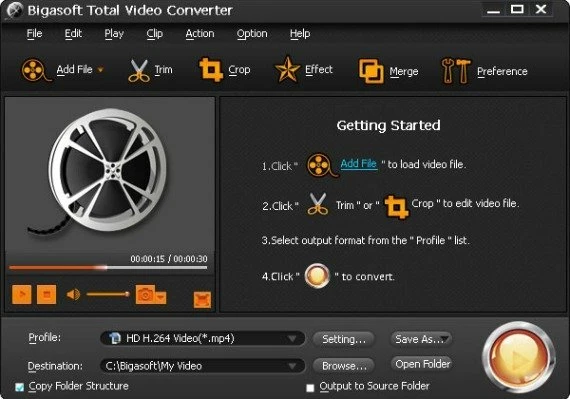Close the Bigasoft Total Video Converter window

tap(541, 9)
